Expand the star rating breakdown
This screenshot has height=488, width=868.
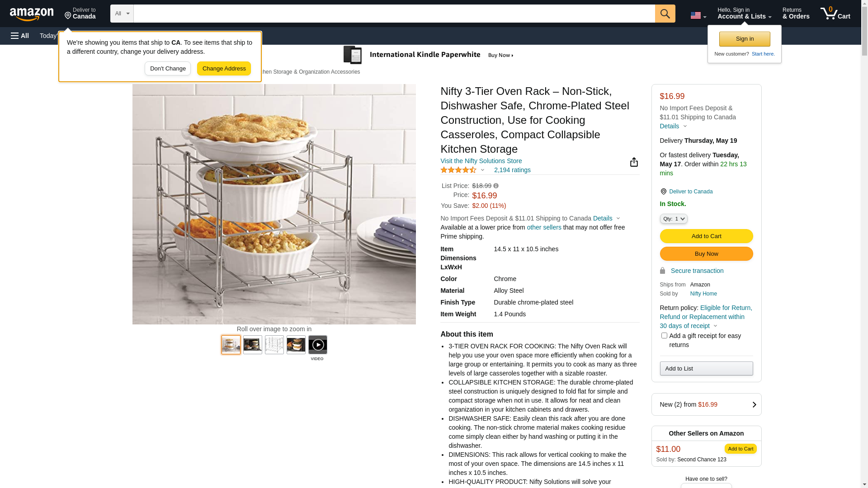click(x=462, y=170)
